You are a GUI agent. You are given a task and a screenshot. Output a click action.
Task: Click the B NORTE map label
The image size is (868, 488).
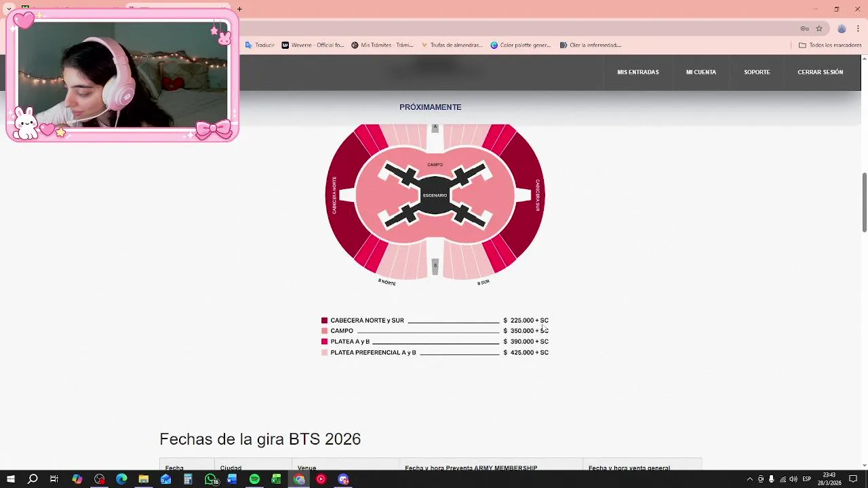point(387,282)
